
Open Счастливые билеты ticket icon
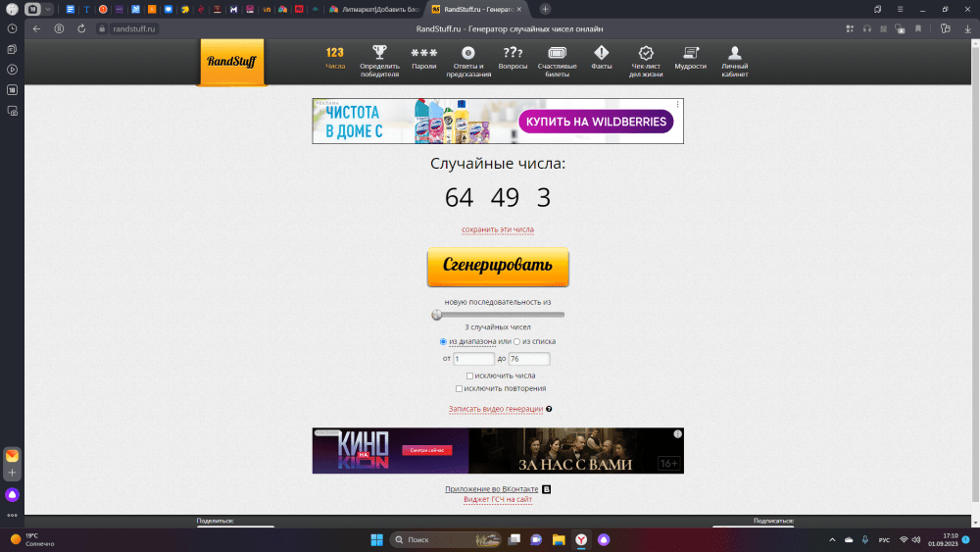click(x=557, y=53)
